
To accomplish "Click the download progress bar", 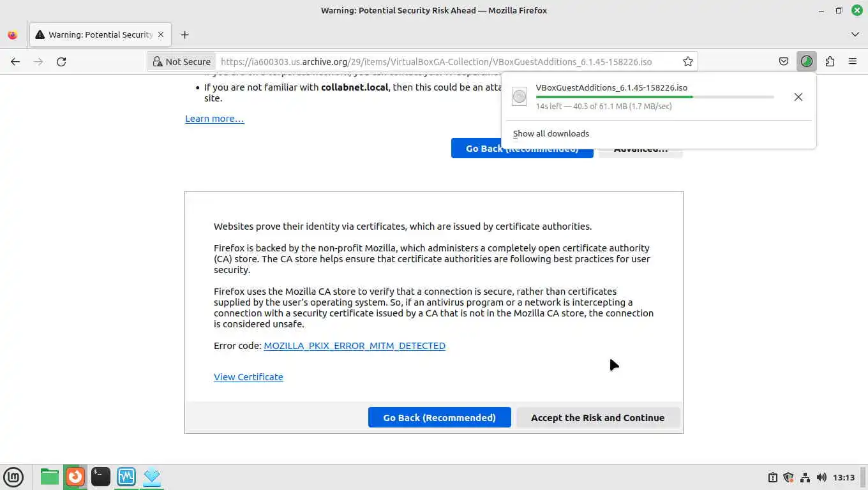I will coord(655,97).
